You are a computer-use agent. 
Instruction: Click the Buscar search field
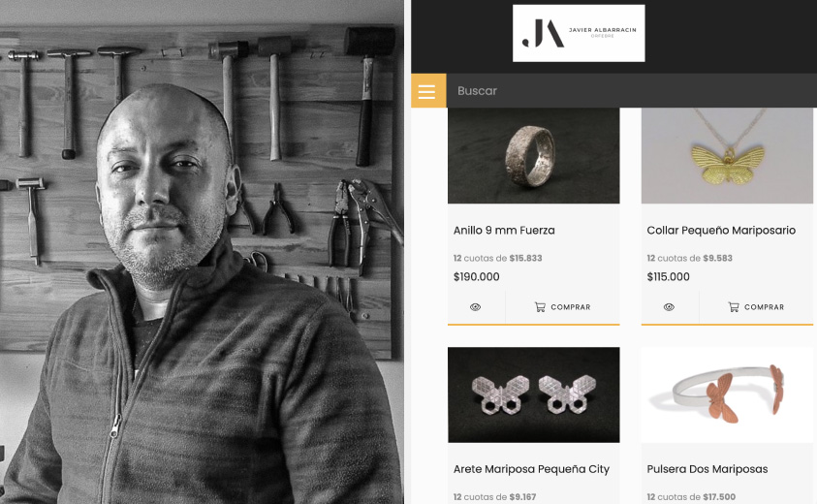click(x=632, y=91)
